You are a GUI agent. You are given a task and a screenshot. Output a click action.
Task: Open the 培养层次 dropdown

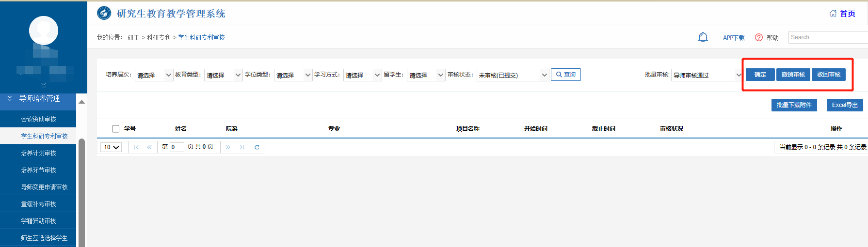tap(154, 75)
